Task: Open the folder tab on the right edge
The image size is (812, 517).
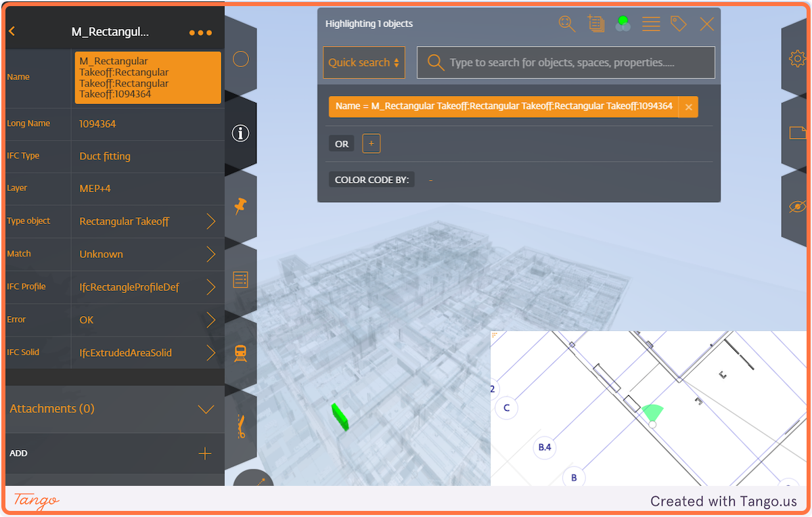Action: 798,133
